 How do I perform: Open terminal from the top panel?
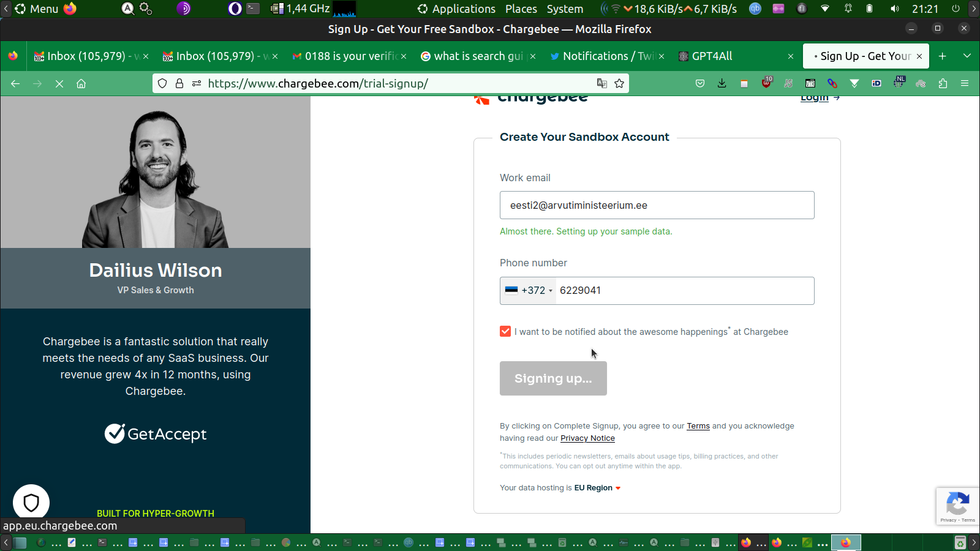(253, 9)
